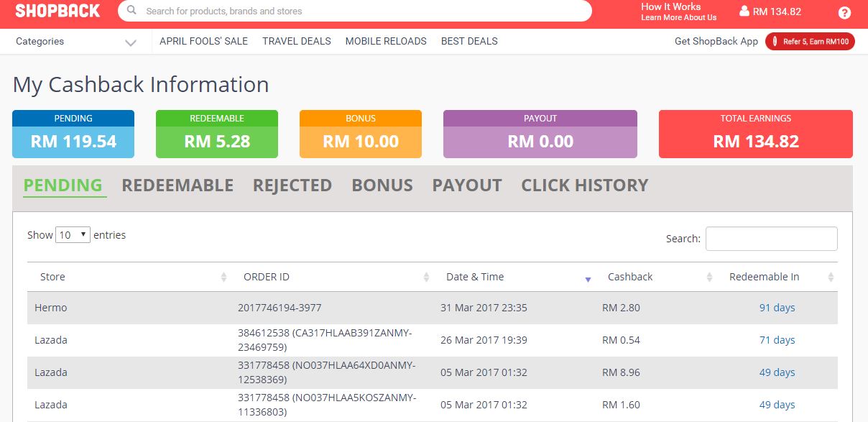868x422 pixels.
Task: Switch to the Click History tab
Action: 585,185
